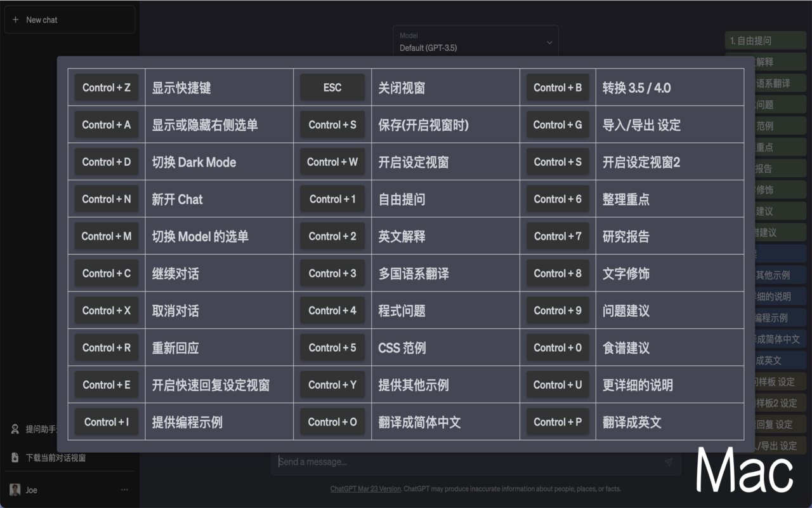Click the Control + 3 key label

[x=332, y=273]
